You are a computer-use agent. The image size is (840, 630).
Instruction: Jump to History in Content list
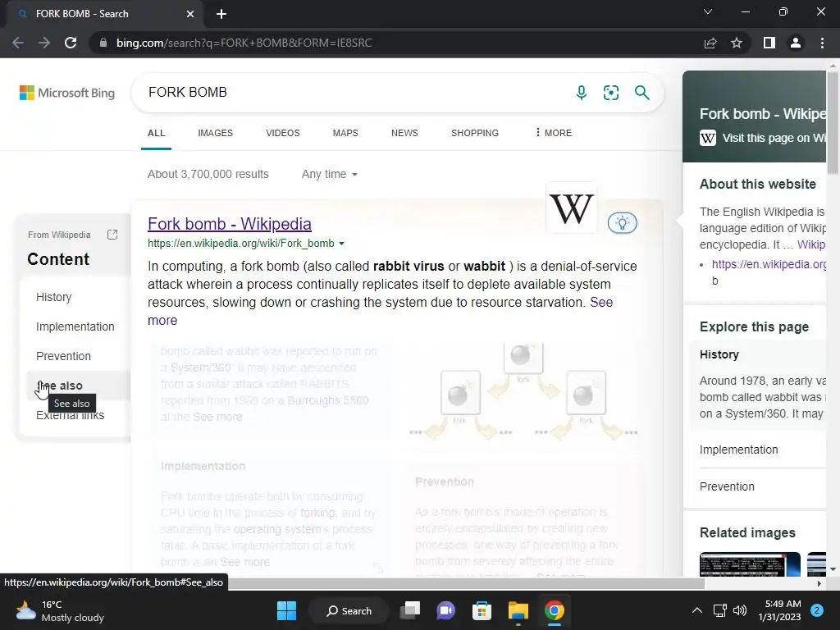[53, 297]
